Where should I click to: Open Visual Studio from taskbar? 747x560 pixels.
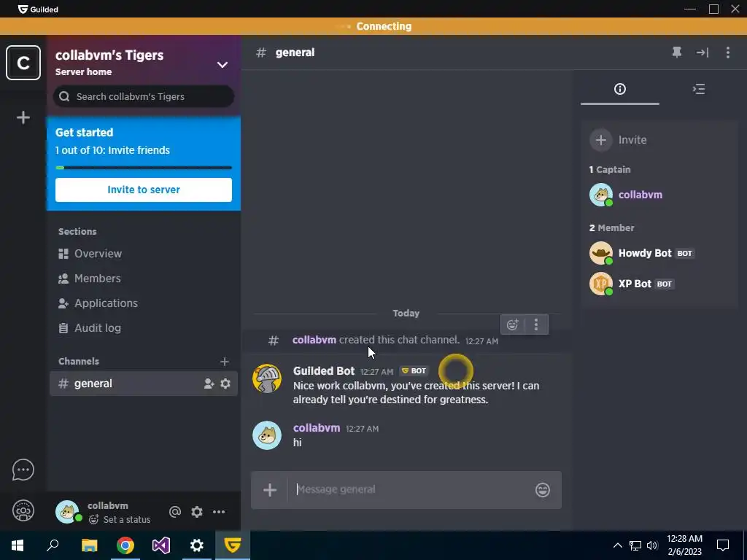[x=161, y=545]
